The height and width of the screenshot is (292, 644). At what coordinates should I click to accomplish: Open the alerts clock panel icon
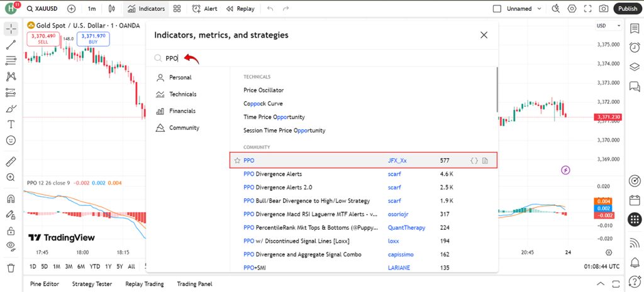point(635,48)
